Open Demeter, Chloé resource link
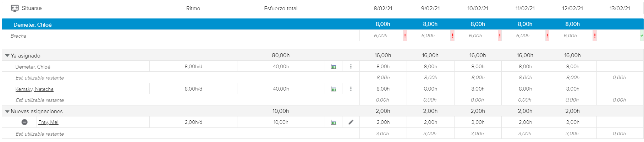 (x=33, y=67)
